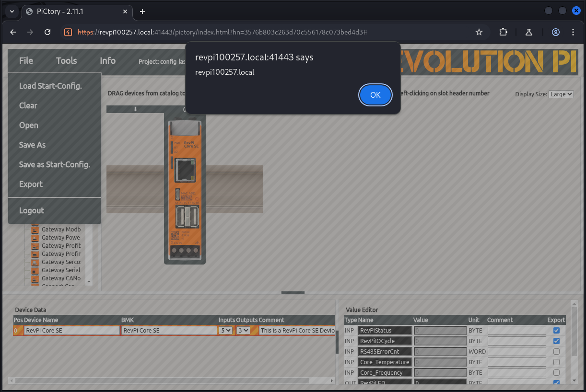The height and width of the screenshot is (392, 586).
Task: Click the Device Name field RevPi Core SE
Action: click(x=72, y=330)
